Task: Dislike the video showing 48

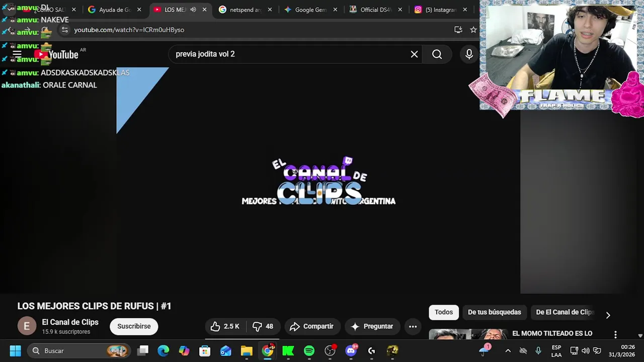Action: (263, 326)
